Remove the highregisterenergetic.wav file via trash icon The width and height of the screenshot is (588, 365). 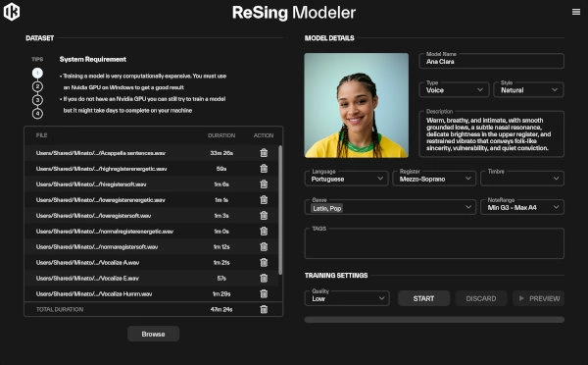[264, 169]
